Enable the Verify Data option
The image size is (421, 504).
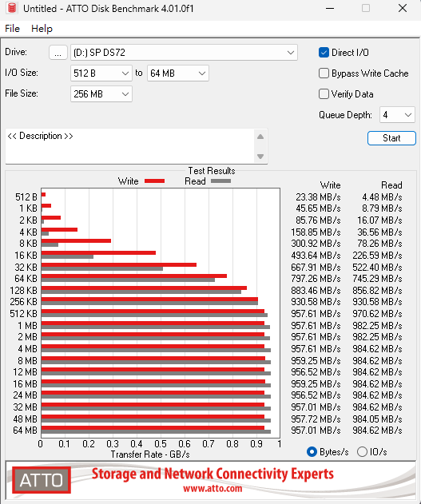pyautogui.click(x=324, y=94)
